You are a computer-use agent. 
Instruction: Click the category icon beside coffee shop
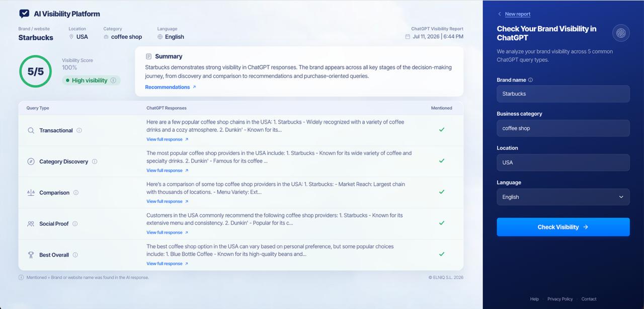click(x=106, y=37)
